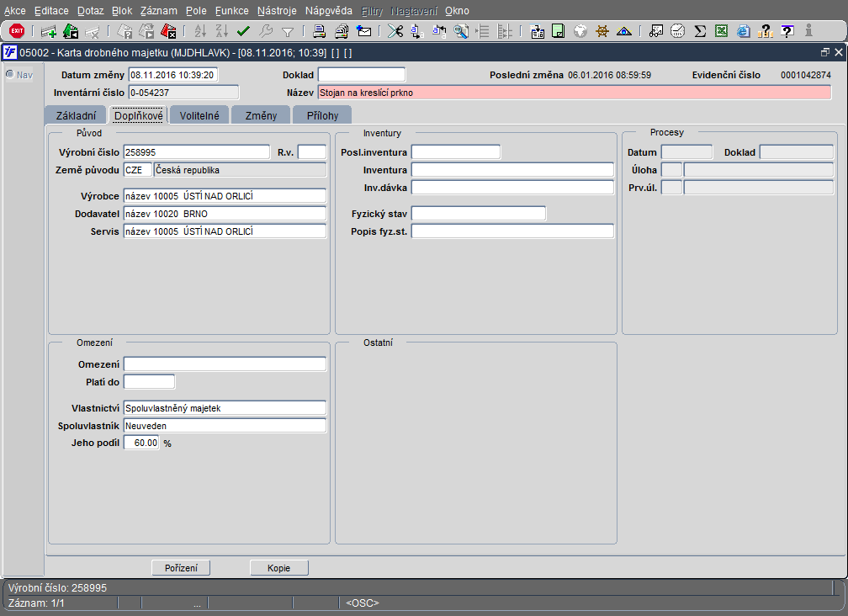Click the magnifying glass search icon
The image size is (848, 616).
[461, 31]
